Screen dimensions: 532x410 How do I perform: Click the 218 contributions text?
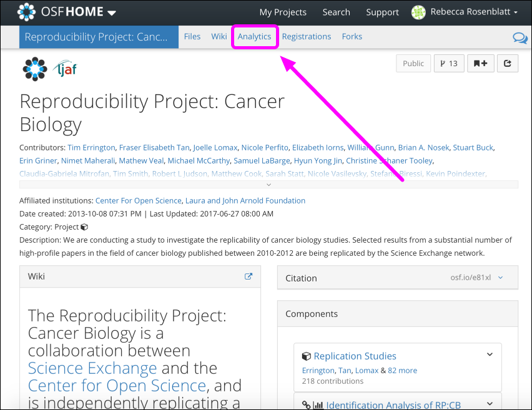click(332, 381)
